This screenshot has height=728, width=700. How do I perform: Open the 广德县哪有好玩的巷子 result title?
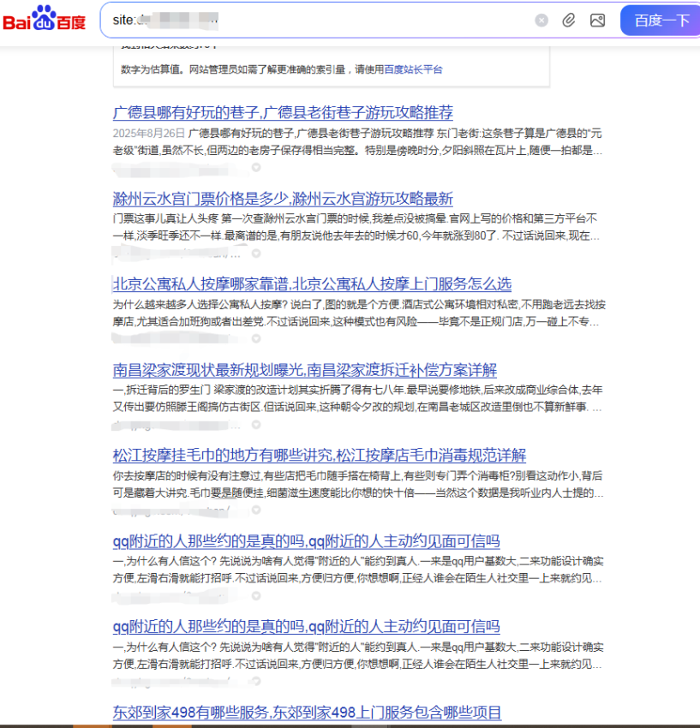pos(283,113)
